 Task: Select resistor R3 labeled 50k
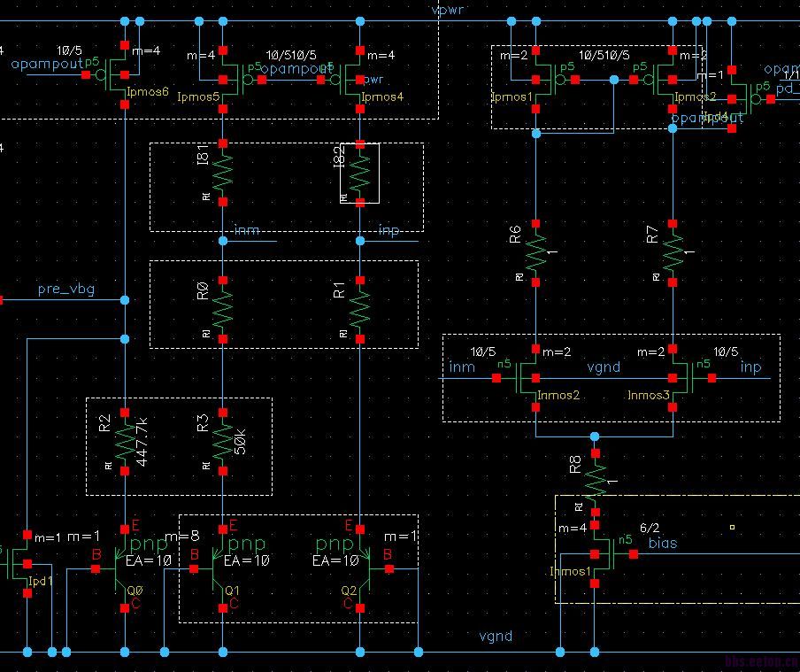pos(223,439)
